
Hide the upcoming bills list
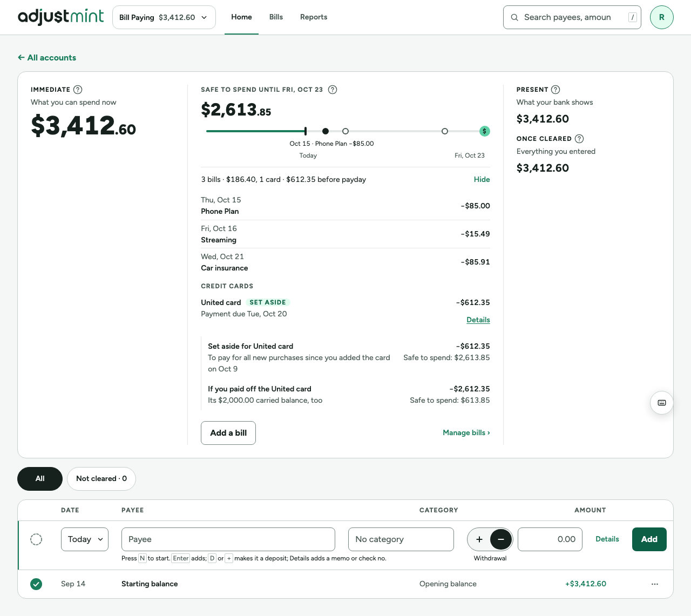coord(482,179)
